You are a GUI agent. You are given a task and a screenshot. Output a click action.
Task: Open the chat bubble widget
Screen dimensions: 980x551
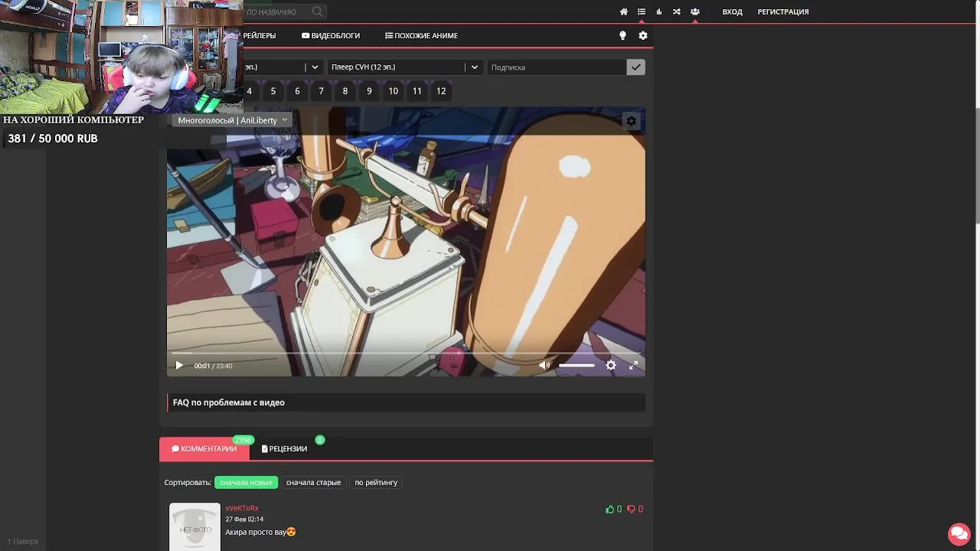click(959, 533)
